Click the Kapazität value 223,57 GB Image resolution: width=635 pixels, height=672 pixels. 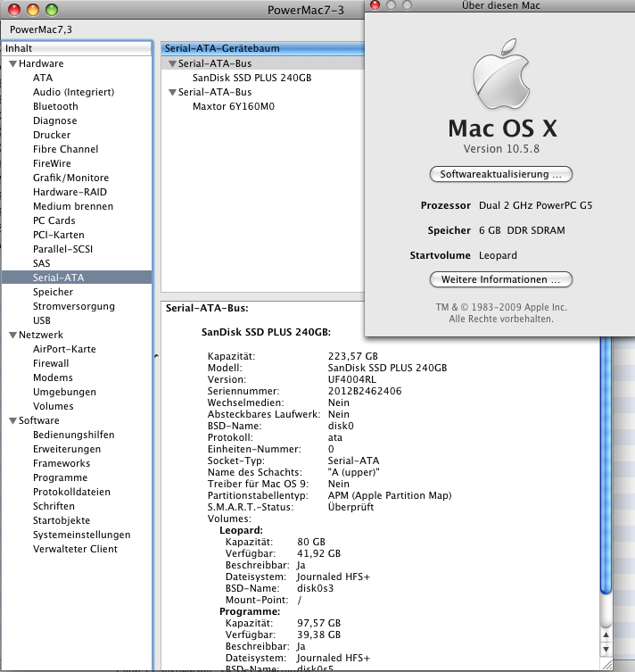click(353, 357)
